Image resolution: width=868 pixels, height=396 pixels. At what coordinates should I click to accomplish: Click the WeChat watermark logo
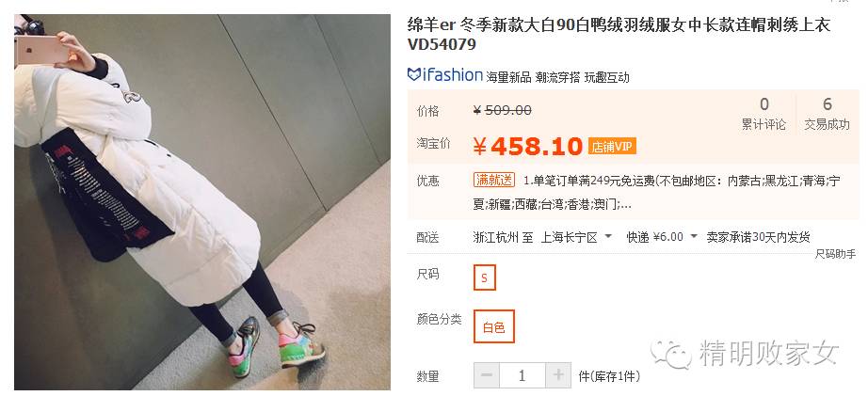click(671, 355)
